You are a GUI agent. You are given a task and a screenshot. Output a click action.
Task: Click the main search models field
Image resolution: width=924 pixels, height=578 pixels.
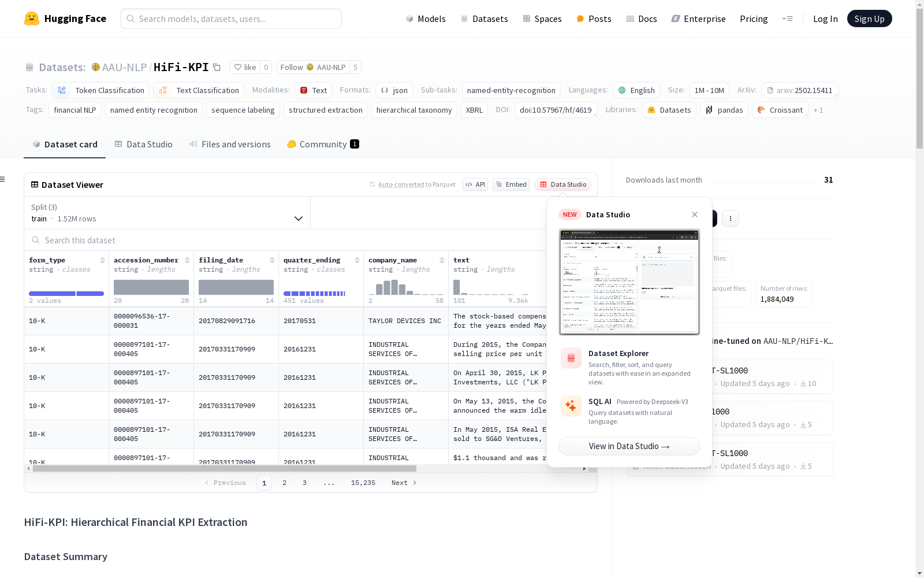(231, 18)
